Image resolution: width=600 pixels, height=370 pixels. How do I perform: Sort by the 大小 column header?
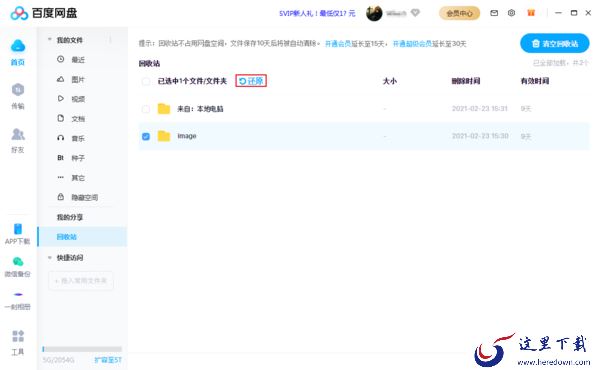390,81
